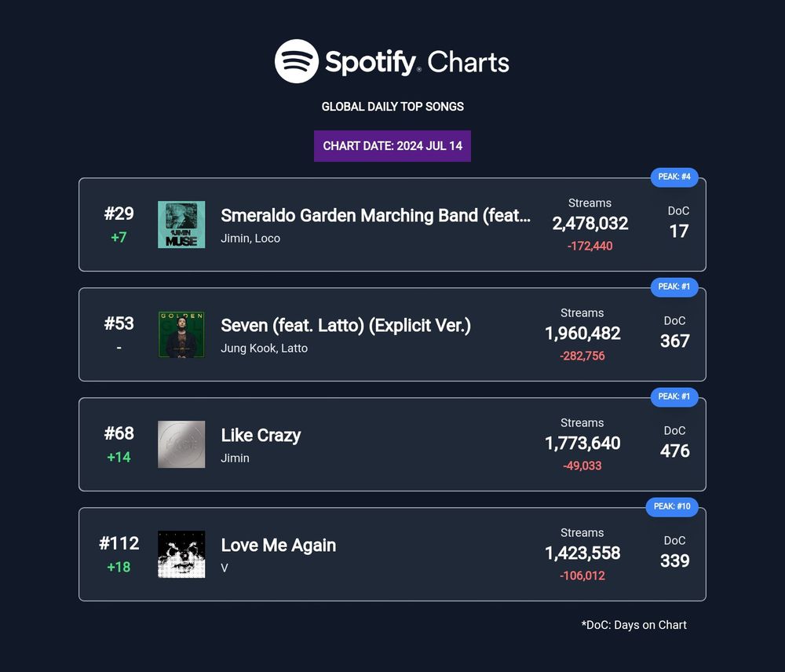This screenshot has height=672, width=785.
Task: Select the Peak #4 badge
Action: click(674, 177)
